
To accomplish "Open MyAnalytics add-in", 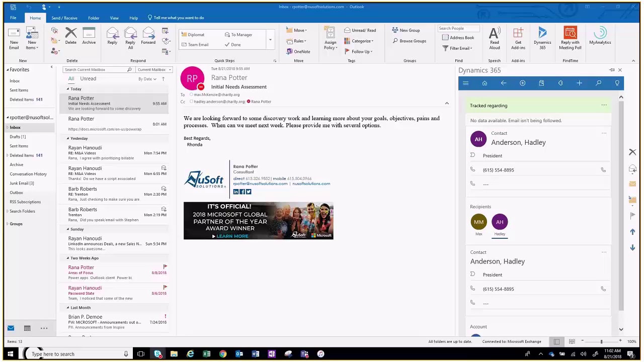I will 600,36.
